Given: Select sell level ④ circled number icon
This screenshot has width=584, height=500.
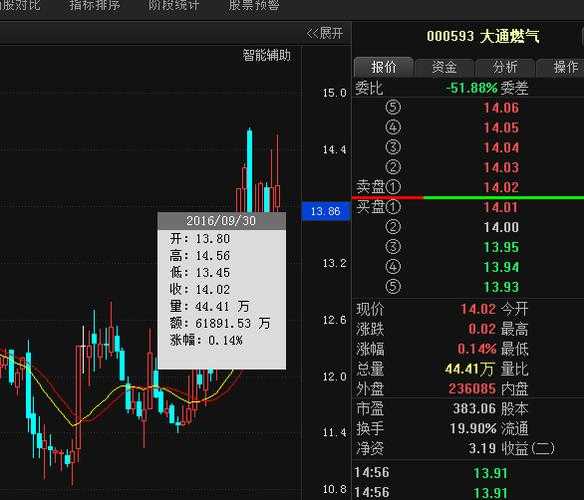Looking at the screenshot, I should (393, 127).
